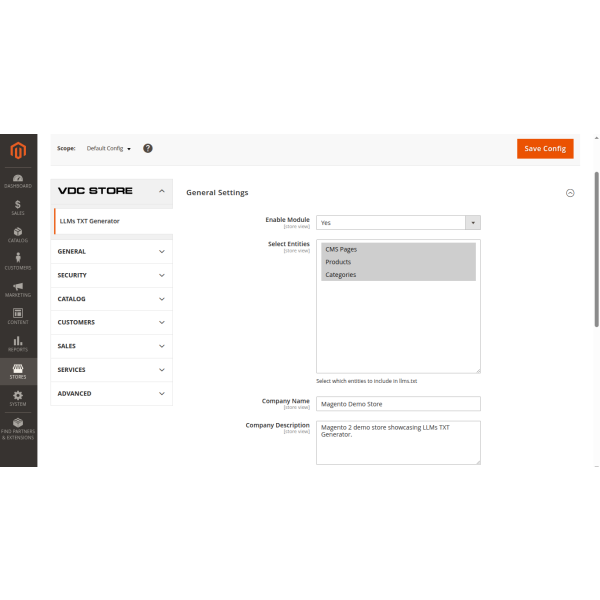This screenshot has height=600, width=600.
Task: Open the Sales sidebar icon
Action: click(18, 207)
